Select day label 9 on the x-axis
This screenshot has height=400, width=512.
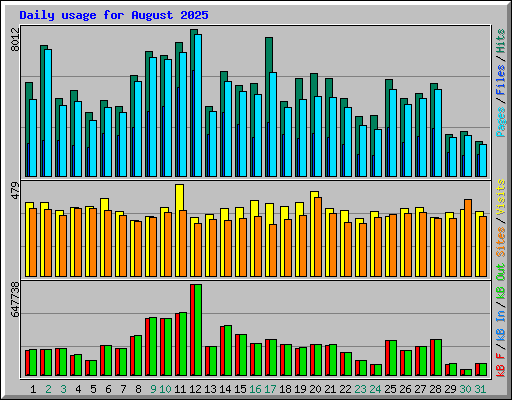153,389
